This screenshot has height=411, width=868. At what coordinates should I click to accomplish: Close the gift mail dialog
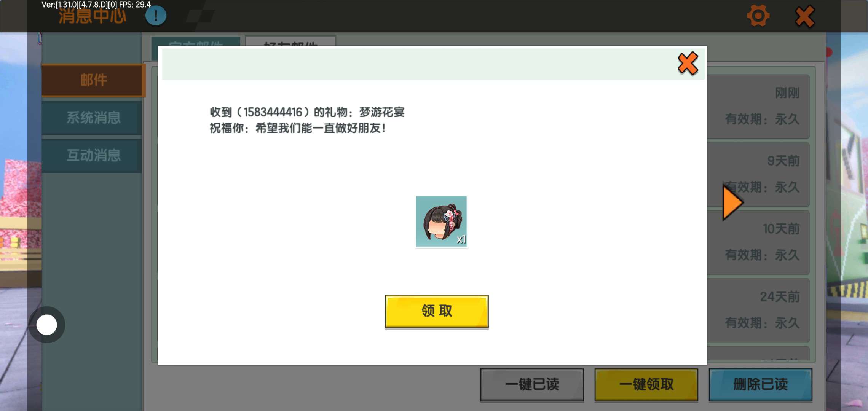coord(688,64)
